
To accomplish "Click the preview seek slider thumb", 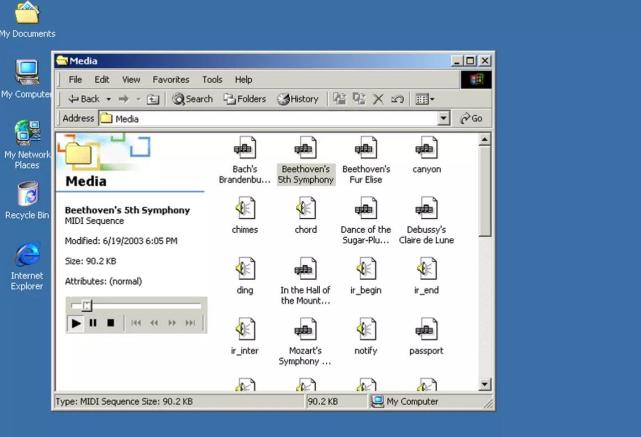I will [87, 305].
